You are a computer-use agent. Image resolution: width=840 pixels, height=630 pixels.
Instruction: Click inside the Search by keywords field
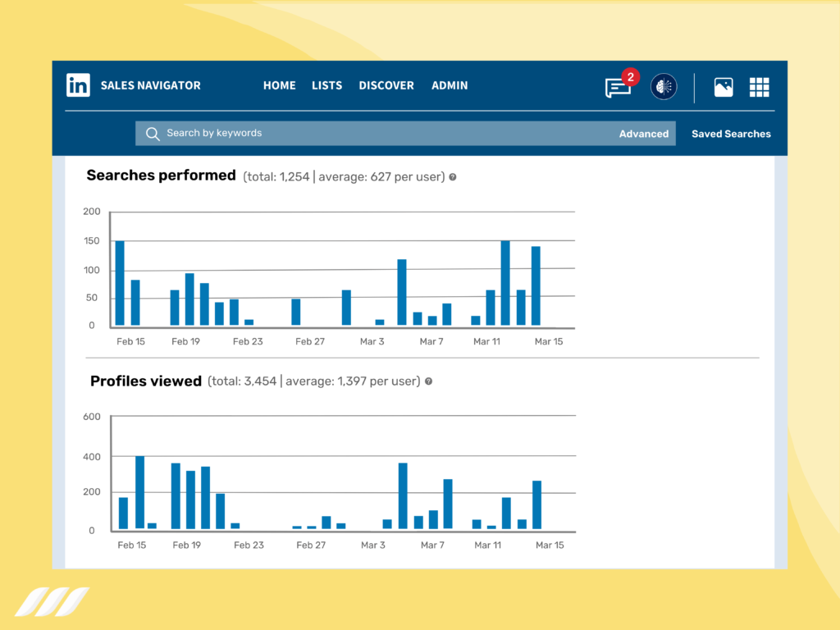pos(328,133)
